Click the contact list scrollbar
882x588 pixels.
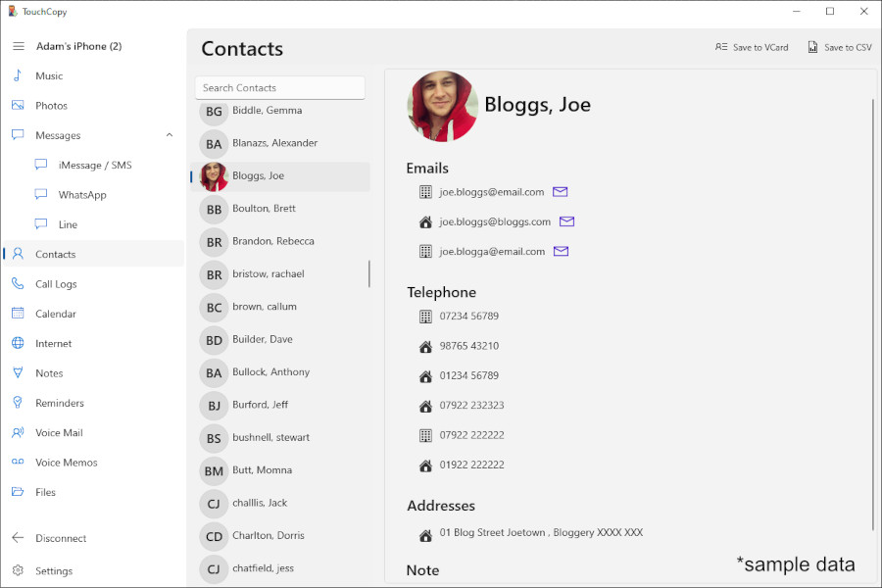369,274
